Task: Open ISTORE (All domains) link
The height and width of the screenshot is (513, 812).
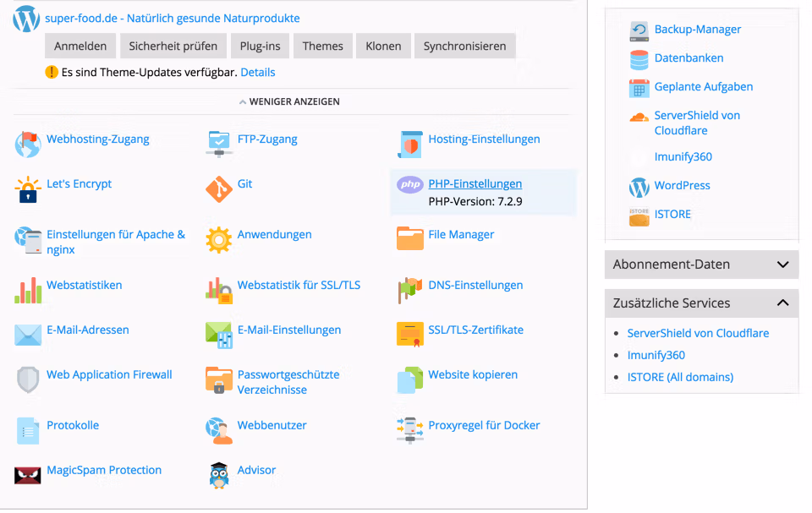Action: (x=680, y=377)
